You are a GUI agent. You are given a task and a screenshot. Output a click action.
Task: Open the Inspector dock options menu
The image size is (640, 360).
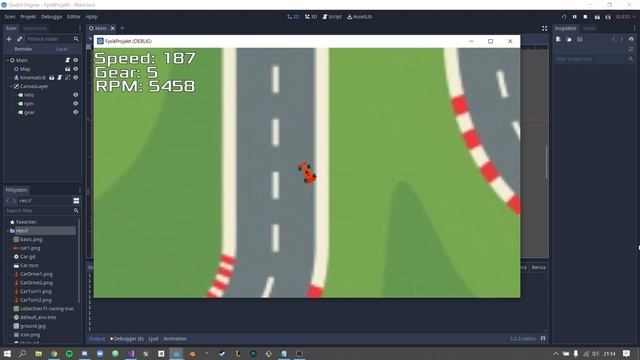pyautogui.click(x=634, y=29)
